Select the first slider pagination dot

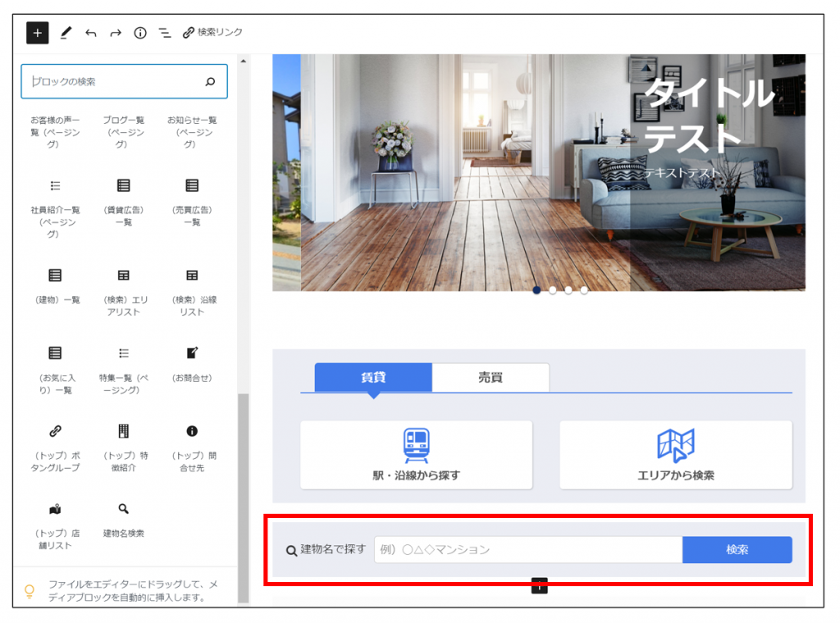[536, 290]
